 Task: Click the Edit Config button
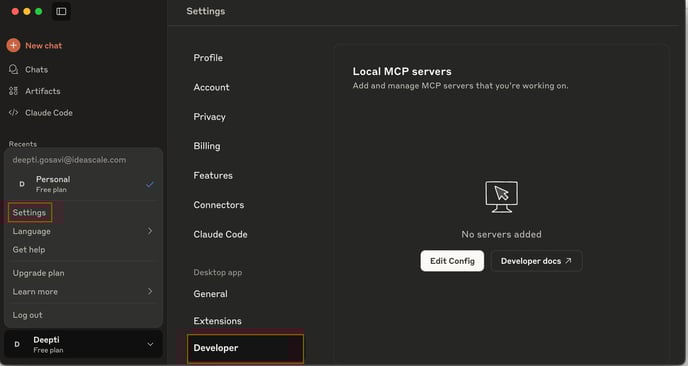point(452,261)
